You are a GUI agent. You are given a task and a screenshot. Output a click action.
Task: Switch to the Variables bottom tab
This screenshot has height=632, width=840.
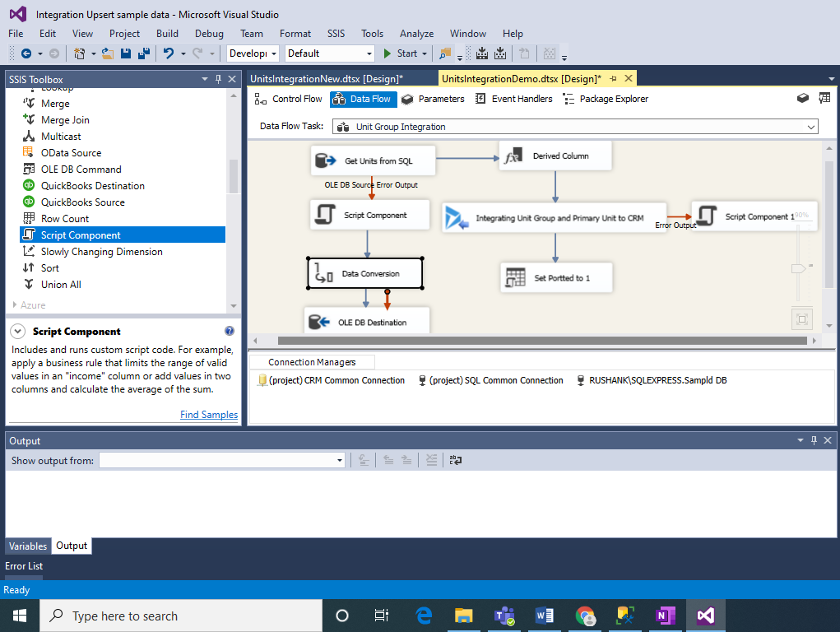28,546
